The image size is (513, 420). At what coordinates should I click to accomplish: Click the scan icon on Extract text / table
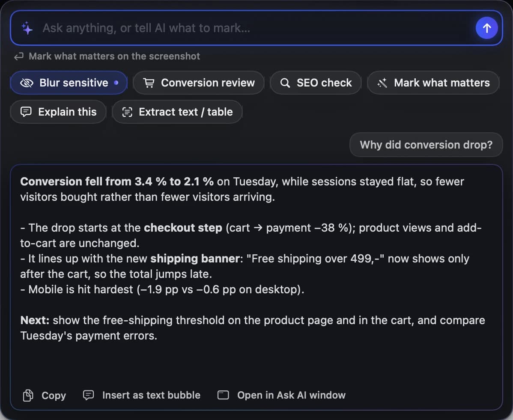pos(127,112)
